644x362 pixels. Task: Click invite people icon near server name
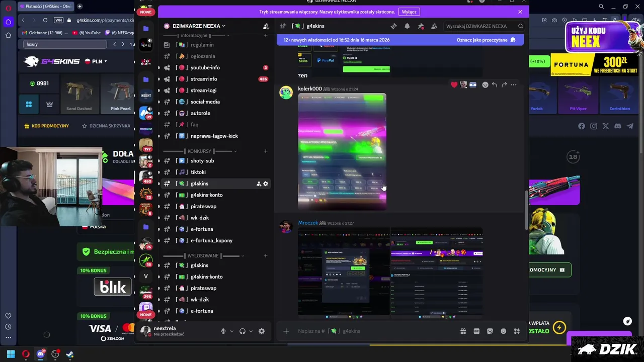click(266, 26)
